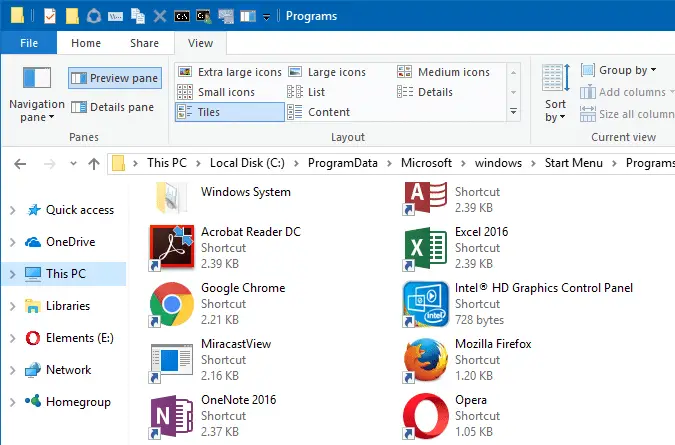Open command prompt as administrator icon
This screenshot has width=675, height=445.
click(204, 16)
